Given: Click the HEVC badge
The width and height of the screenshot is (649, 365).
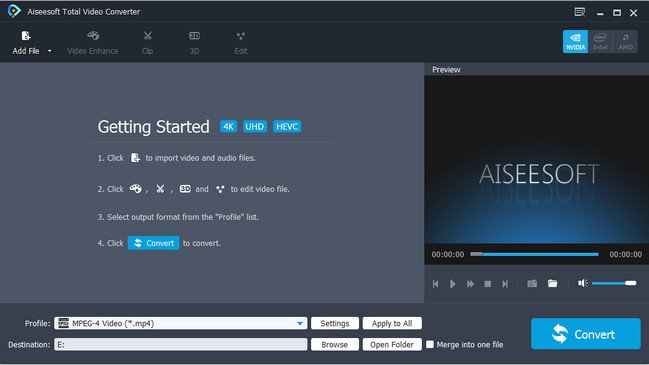Looking at the screenshot, I should tap(287, 127).
